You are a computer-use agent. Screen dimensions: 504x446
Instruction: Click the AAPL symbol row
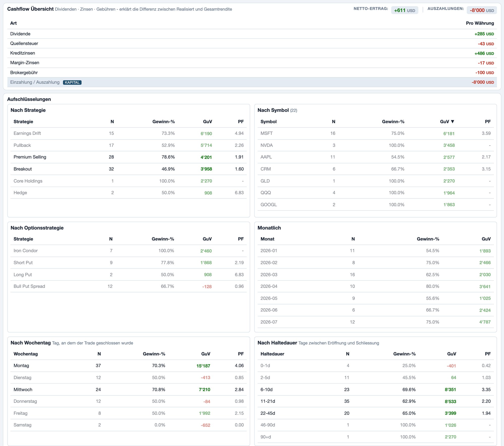[x=375, y=157]
